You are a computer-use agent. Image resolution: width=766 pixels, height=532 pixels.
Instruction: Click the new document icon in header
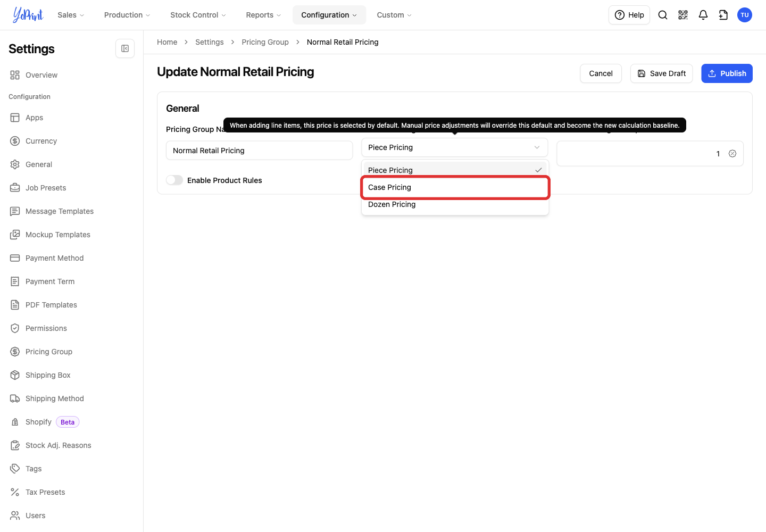723,15
